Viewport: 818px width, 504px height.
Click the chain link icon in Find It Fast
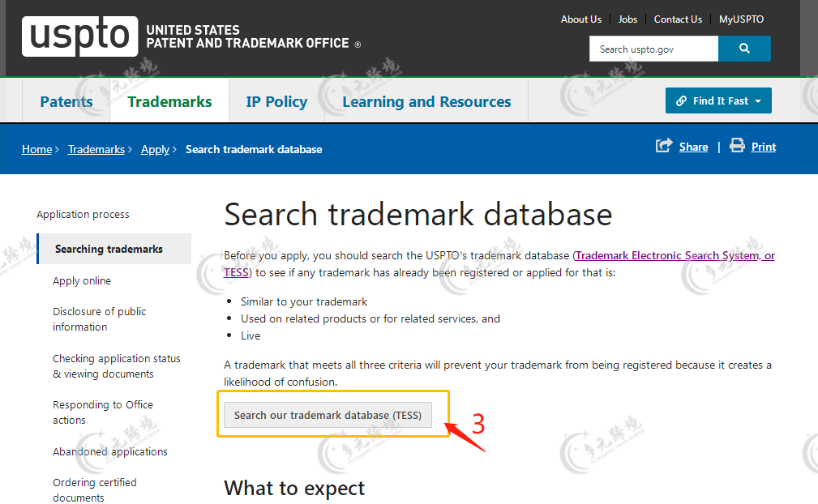click(x=681, y=101)
